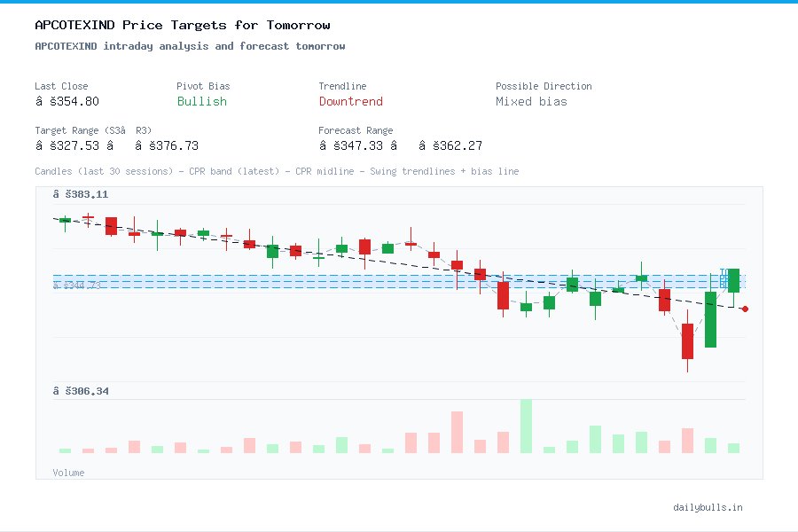Click the ₹383.11 price label on the chart
Screen dimensions: 798x532
click(82, 194)
